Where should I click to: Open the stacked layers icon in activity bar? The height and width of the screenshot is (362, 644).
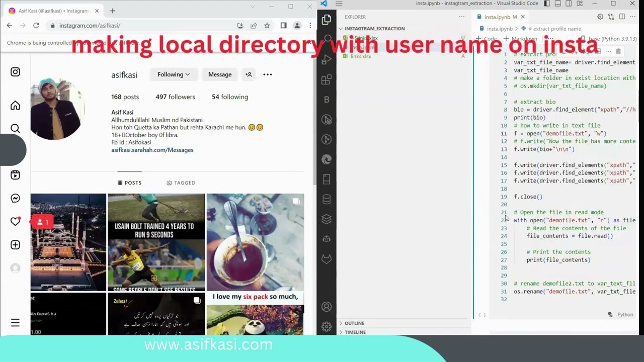(327, 219)
